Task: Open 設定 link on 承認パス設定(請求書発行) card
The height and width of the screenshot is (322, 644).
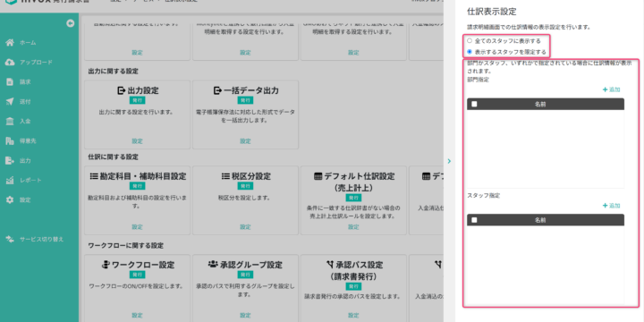Action: [x=353, y=316]
